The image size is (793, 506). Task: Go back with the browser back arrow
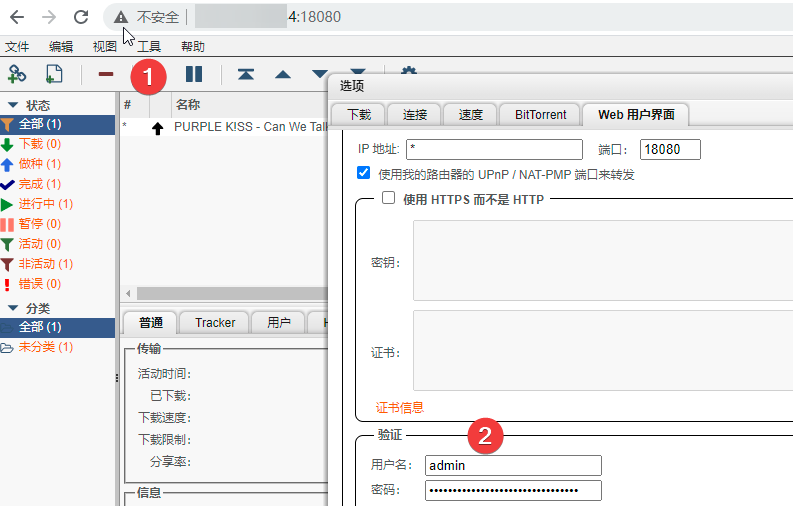click(17, 17)
